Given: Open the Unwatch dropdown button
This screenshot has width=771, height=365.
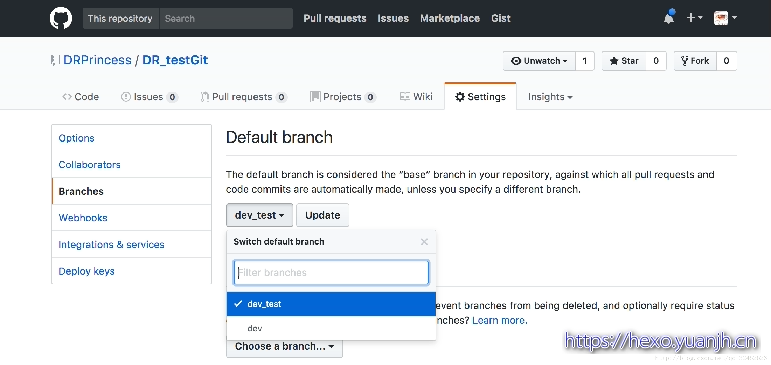Looking at the screenshot, I should [x=539, y=61].
